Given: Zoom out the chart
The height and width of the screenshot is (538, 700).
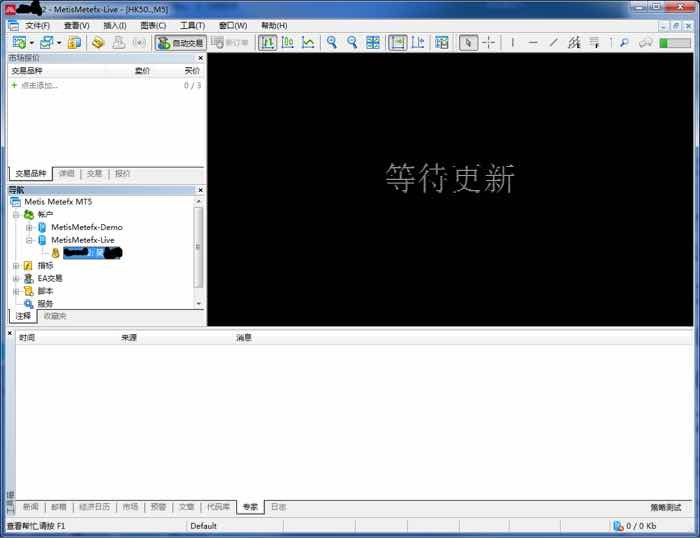Looking at the screenshot, I should (x=352, y=42).
